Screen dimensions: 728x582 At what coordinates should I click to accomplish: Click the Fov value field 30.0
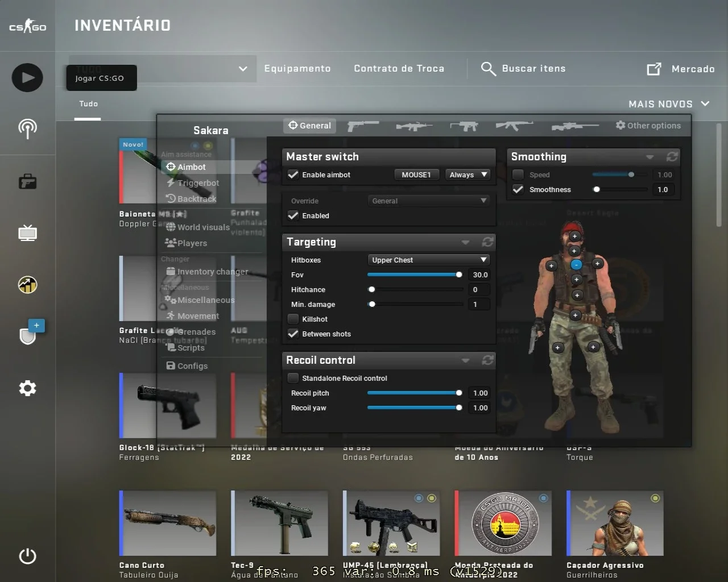pos(481,275)
